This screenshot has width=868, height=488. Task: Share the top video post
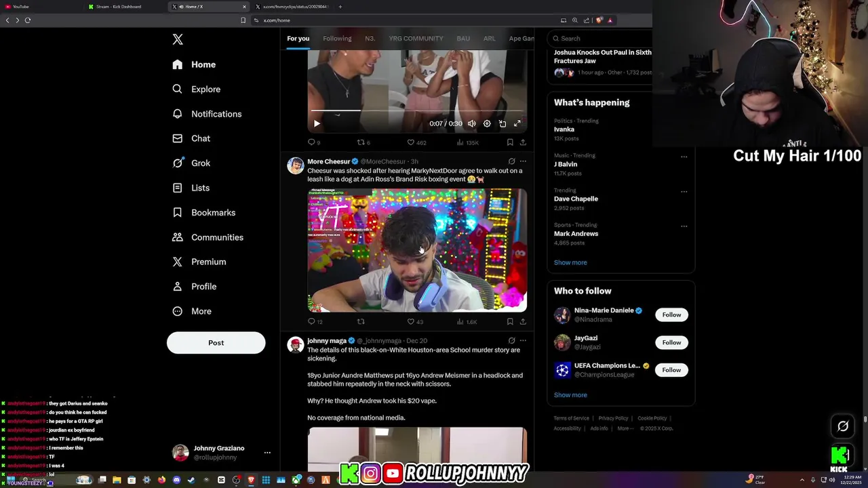(x=523, y=142)
